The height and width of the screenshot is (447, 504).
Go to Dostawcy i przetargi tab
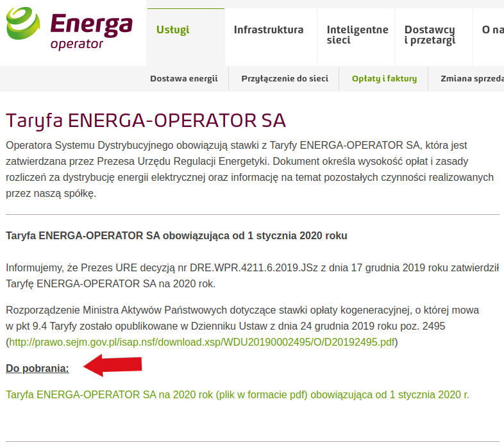click(x=430, y=35)
